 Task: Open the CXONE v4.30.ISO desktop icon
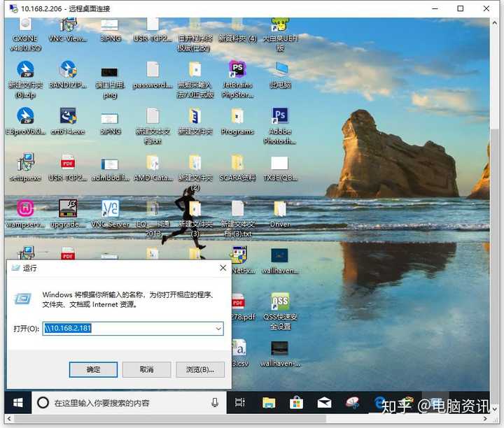click(x=25, y=35)
